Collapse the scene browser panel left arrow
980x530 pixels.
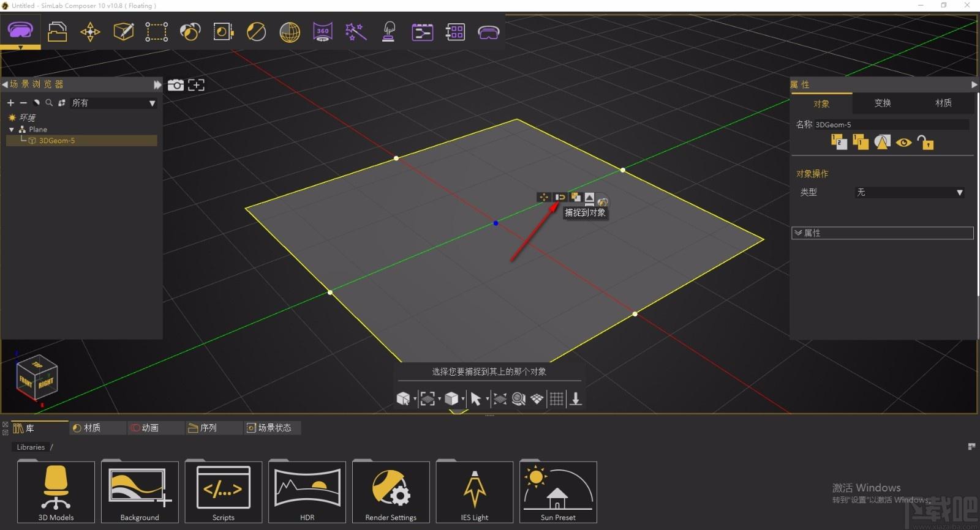(5, 84)
